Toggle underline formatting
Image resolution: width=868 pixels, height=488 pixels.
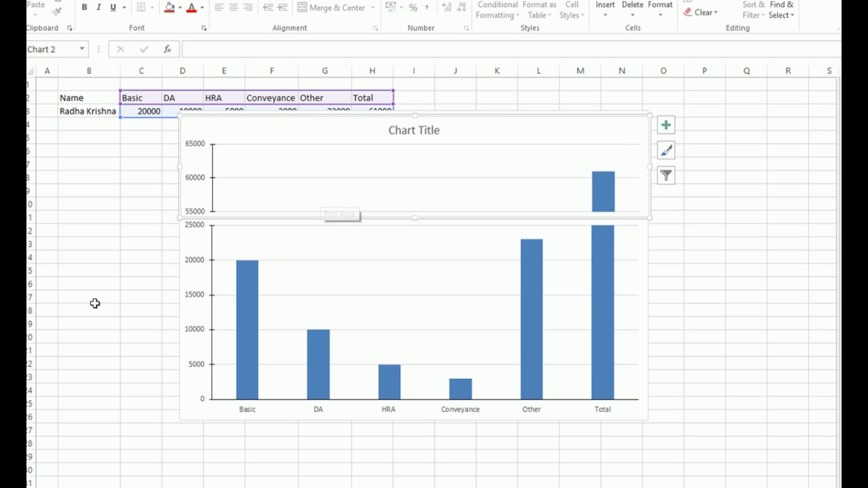[113, 7]
